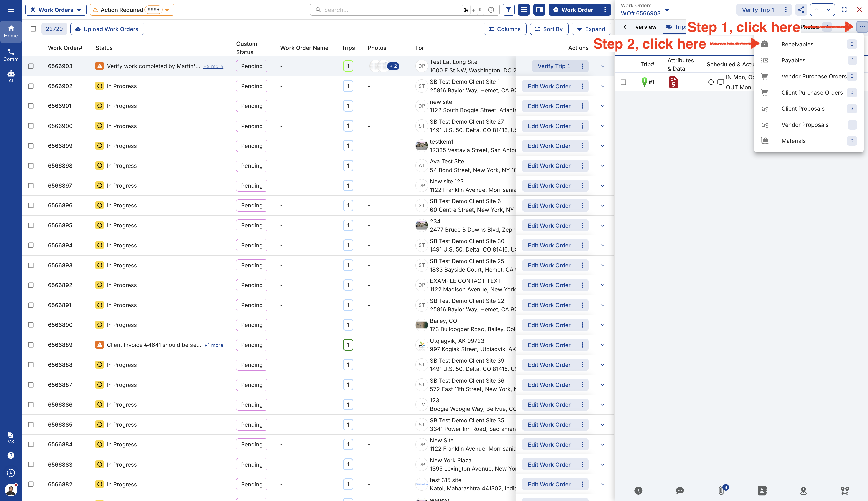This screenshot has width=868, height=501.
Task: Open the Action Required filter dropdown
Action: [132, 10]
